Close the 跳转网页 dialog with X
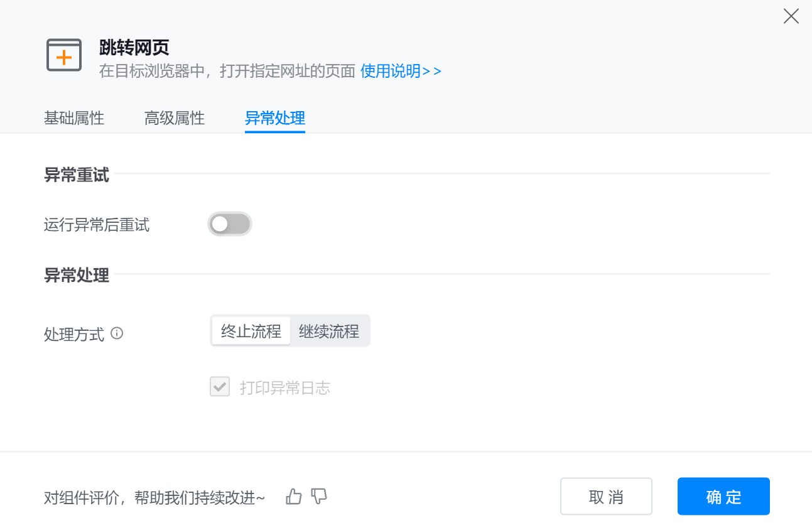812x528 pixels. click(791, 16)
